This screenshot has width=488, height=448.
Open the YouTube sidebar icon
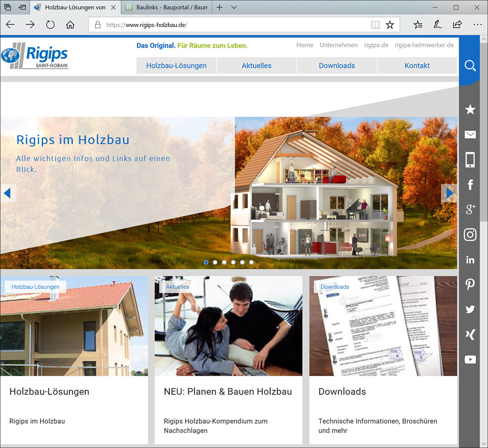pos(470,360)
